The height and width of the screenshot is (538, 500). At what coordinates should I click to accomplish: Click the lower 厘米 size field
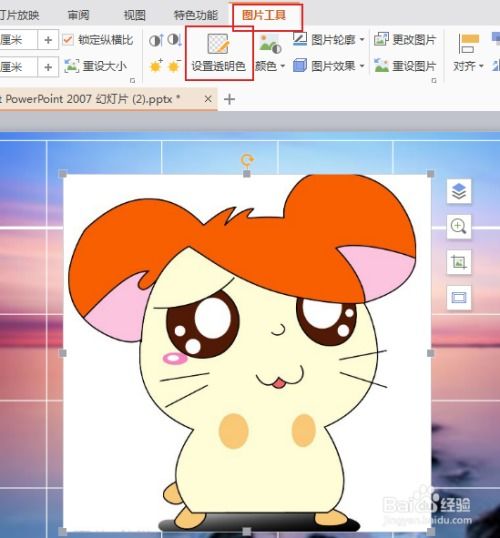click(x=18, y=67)
